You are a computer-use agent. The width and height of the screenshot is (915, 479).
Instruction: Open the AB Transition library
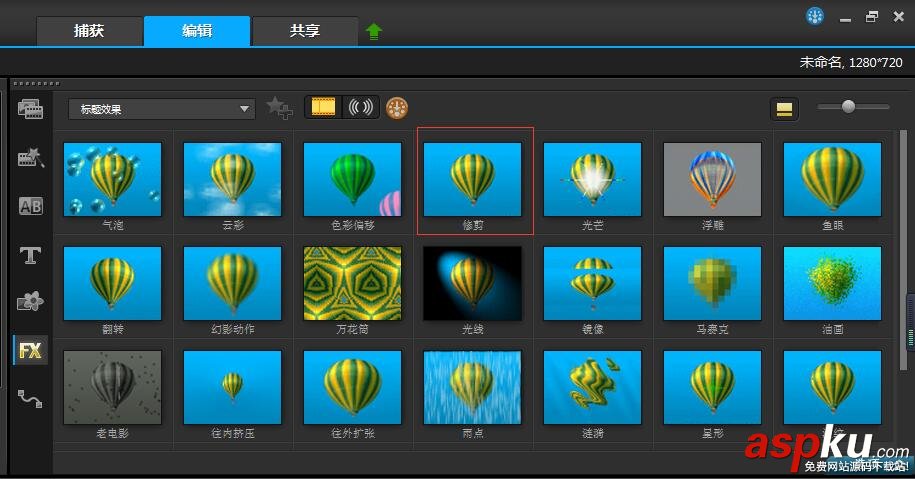coord(30,206)
